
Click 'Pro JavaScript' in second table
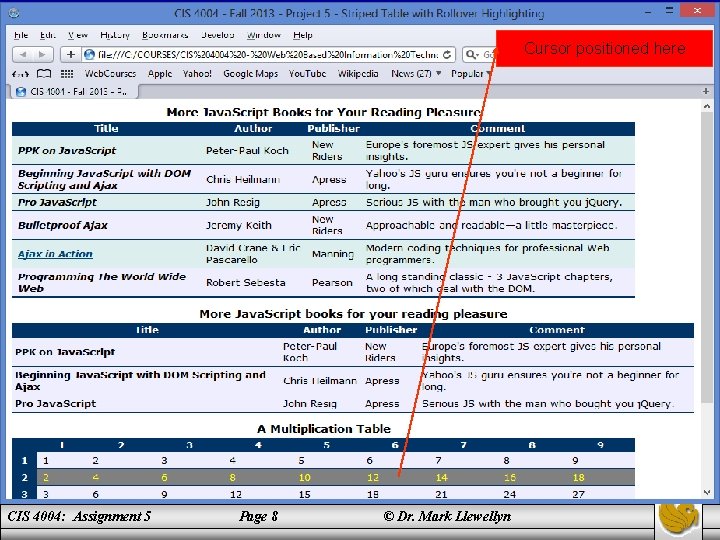[56, 404]
